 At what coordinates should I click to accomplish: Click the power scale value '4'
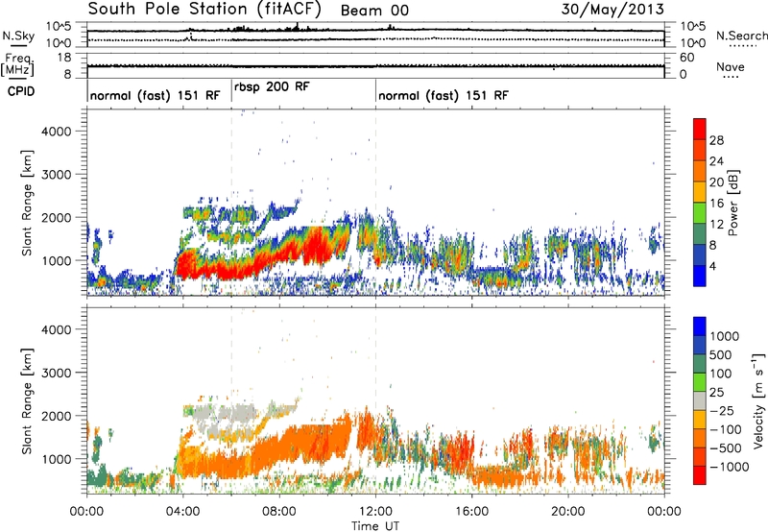[713, 267]
